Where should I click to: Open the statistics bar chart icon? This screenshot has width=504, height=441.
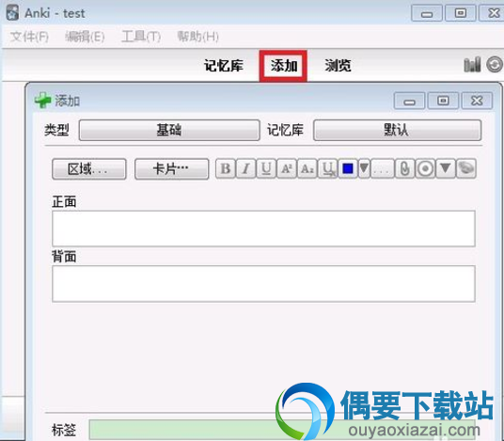(472, 64)
